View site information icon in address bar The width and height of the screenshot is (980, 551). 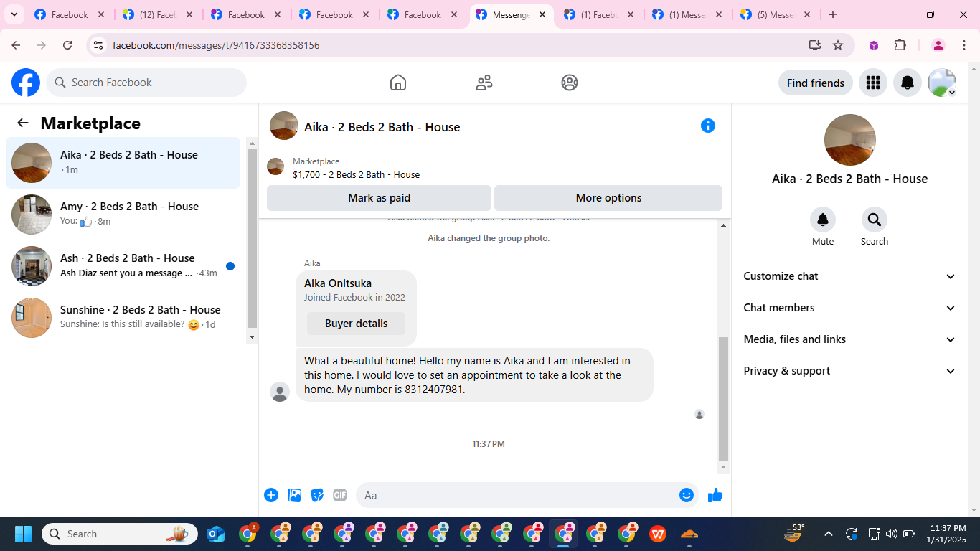[x=99, y=45]
